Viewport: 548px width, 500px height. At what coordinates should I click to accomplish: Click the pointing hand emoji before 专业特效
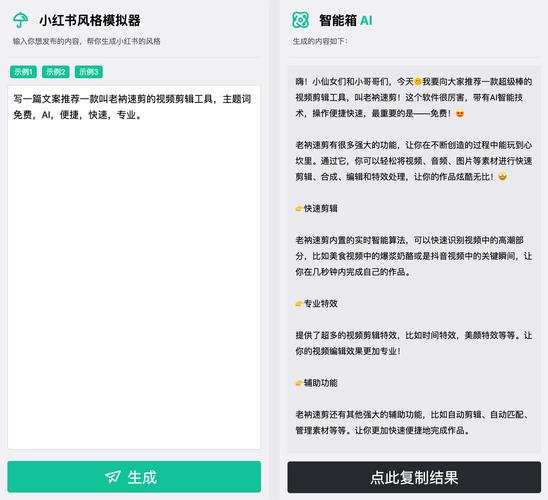tap(299, 304)
